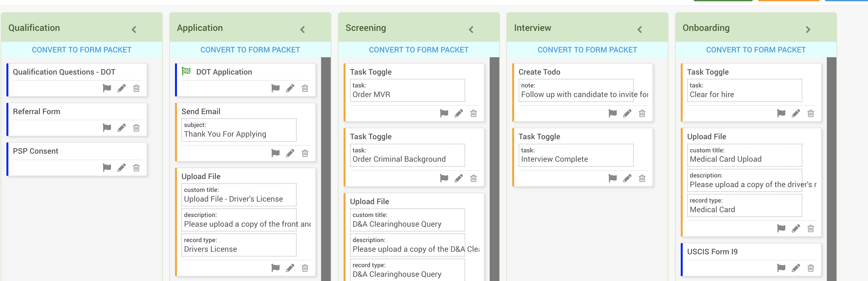Flag the Medical Card Upload card
Viewport: 868px width, 281px height.
coord(781,229)
